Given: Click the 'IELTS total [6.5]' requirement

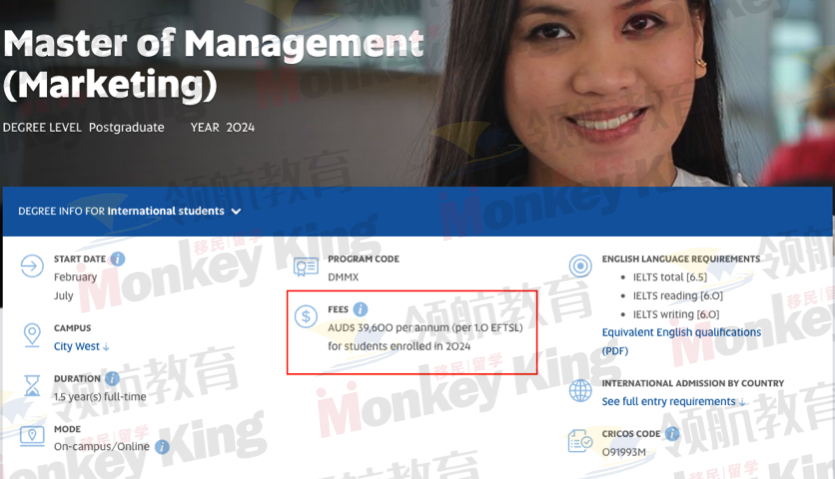Looking at the screenshot, I should pyautogui.click(x=670, y=277).
